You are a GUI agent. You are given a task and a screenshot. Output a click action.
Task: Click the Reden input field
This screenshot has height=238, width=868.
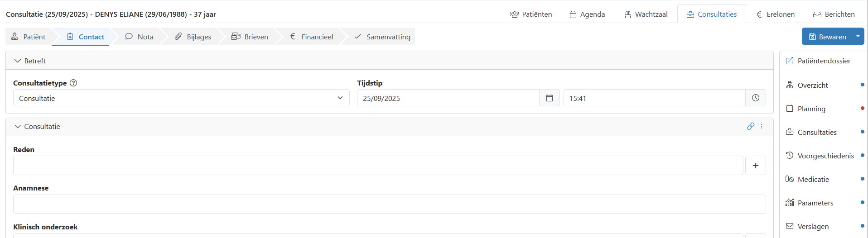click(x=378, y=166)
